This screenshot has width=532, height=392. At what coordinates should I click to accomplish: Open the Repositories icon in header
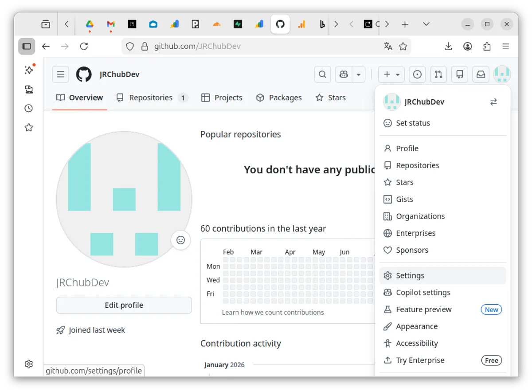pos(460,74)
